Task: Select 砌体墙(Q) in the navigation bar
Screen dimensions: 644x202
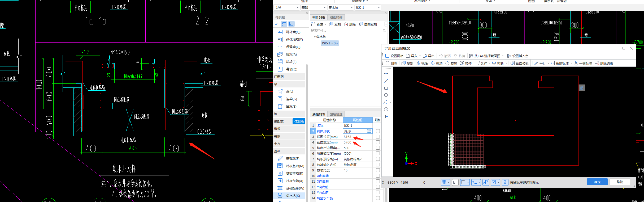Action: 289,32
